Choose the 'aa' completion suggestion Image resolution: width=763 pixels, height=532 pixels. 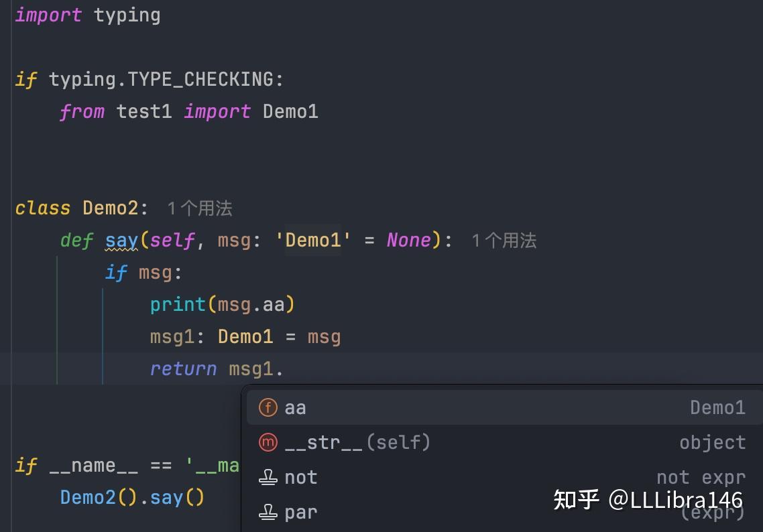point(505,407)
